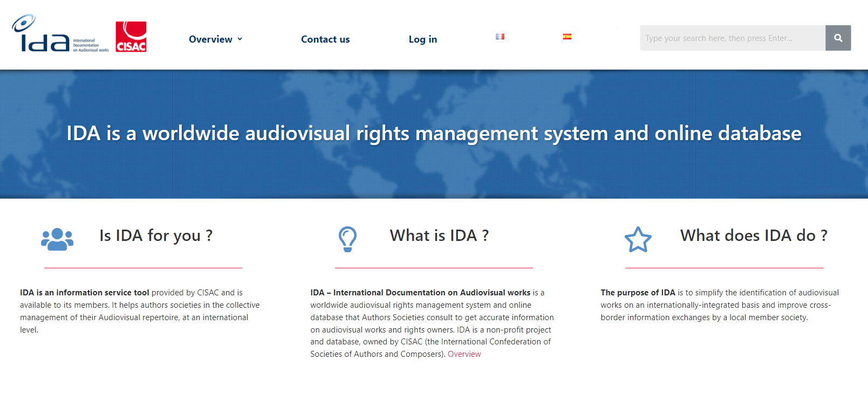Click the banner headline about worldwide audiovisual rights
The image size is (868, 408).
(434, 133)
